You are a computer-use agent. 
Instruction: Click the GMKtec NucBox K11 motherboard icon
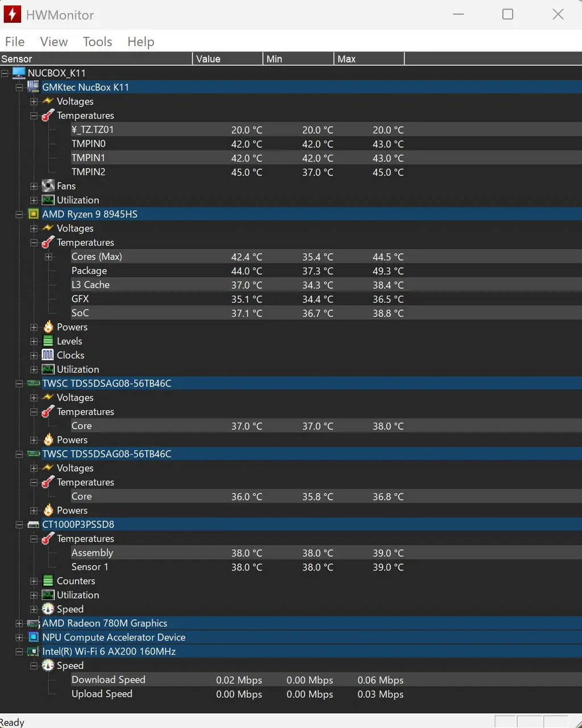point(34,87)
